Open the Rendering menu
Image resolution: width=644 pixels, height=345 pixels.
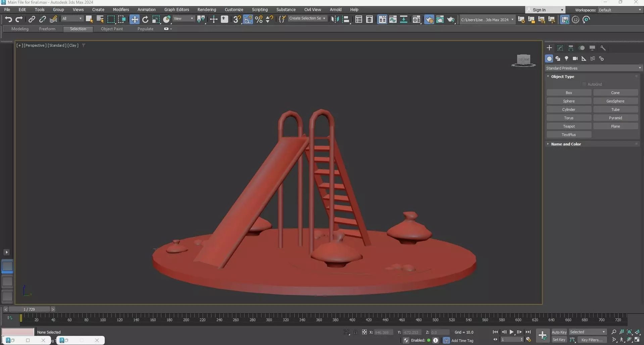[x=207, y=10]
